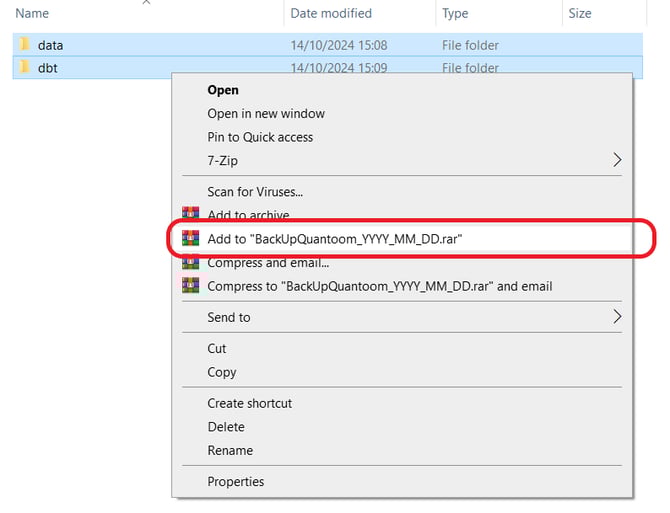
Task: Click the data folder icon
Action: pyautogui.click(x=24, y=45)
